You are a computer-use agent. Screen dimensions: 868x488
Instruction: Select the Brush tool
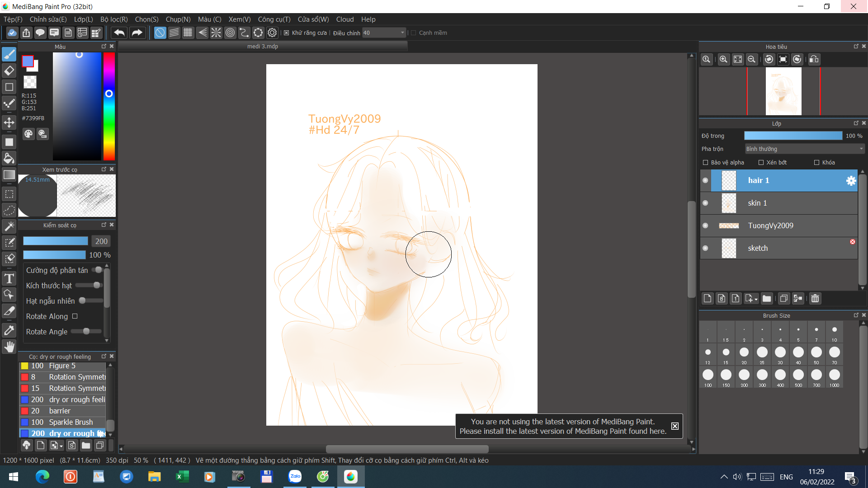(x=9, y=54)
